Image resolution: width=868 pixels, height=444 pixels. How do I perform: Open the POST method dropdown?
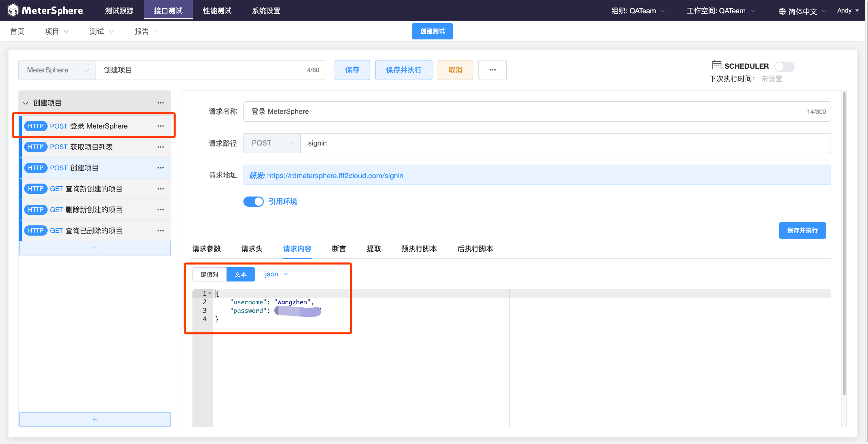(272, 143)
